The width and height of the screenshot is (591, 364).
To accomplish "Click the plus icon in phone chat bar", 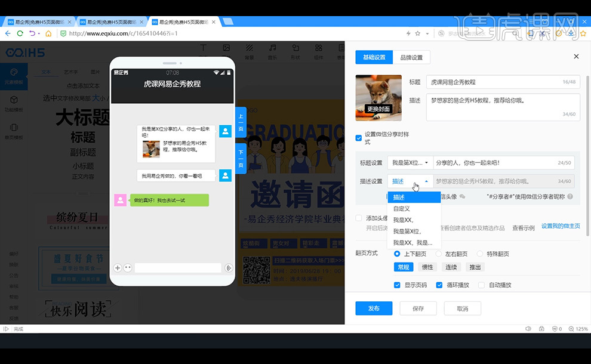I will (x=118, y=268).
